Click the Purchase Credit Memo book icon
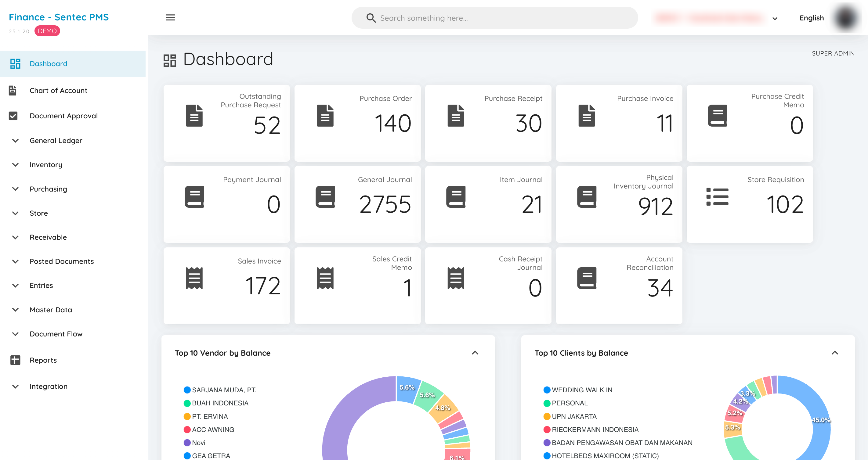This screenshot has height=460, width=868. [x=717, y=116]
